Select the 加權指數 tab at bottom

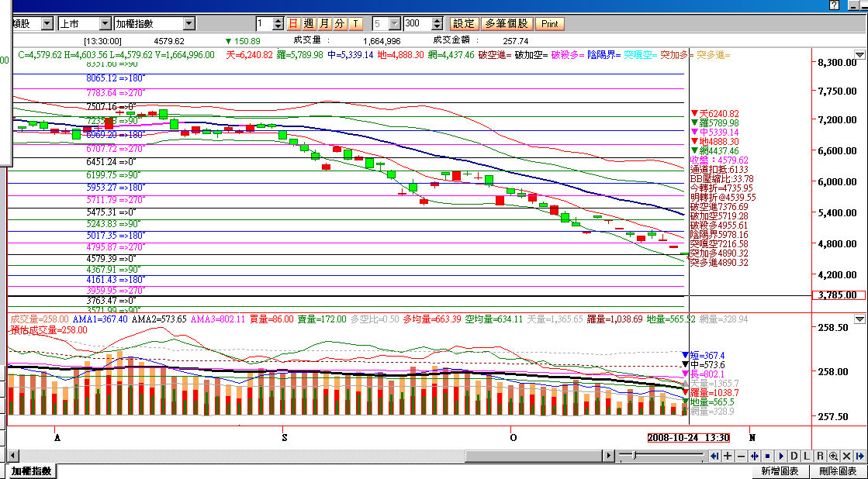click(x=31, y=470)
